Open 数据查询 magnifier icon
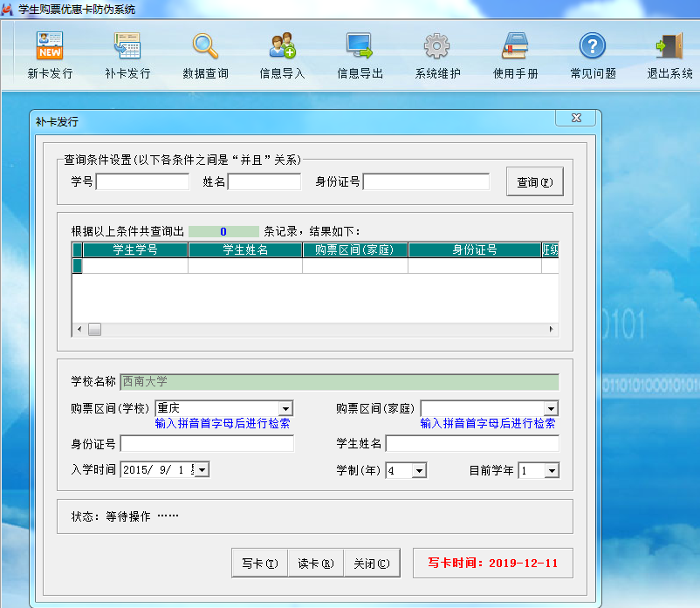Viewport: 700px width, 608px height. pyautogui.click(x=205, y=46)
